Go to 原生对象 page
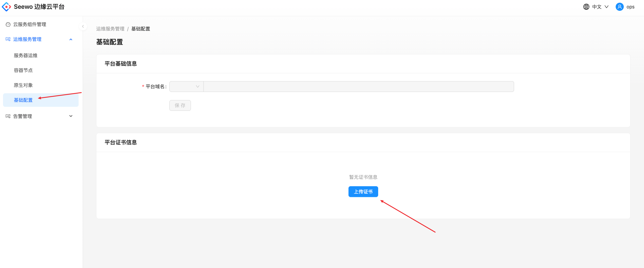 pyautogui.click(x=23, y=85)
